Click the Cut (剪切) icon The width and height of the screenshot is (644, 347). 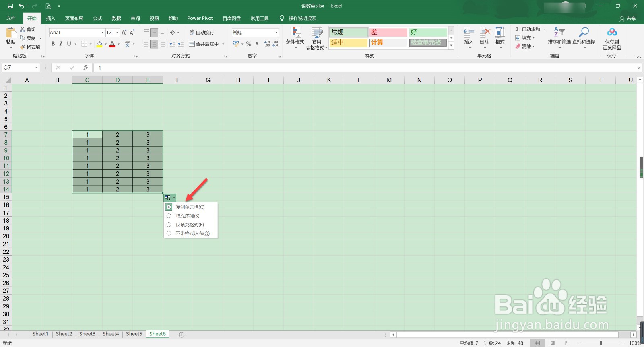[x=23, y=29]
